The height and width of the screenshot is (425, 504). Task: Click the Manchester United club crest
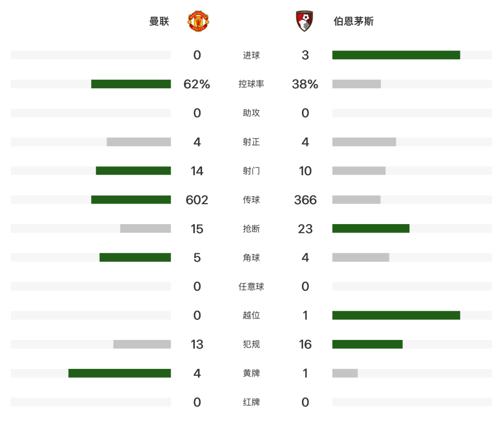(198, 21)
